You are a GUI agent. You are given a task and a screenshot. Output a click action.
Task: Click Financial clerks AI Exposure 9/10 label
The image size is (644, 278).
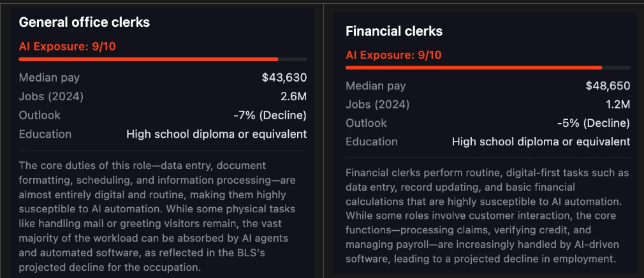click(393, 55)
